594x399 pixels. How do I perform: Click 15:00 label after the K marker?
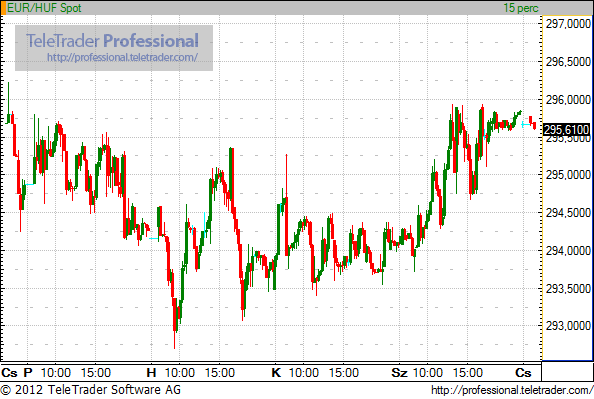[x=344, y=372]
